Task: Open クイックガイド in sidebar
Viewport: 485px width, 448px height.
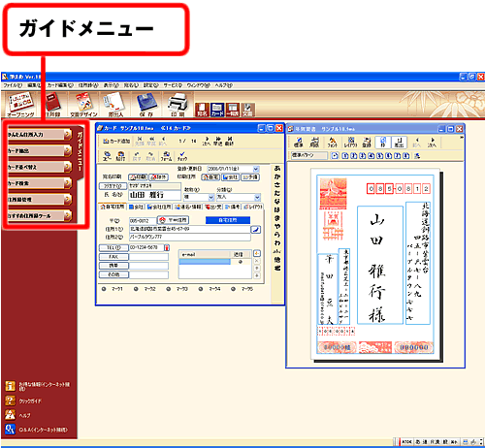Action: 23,400
